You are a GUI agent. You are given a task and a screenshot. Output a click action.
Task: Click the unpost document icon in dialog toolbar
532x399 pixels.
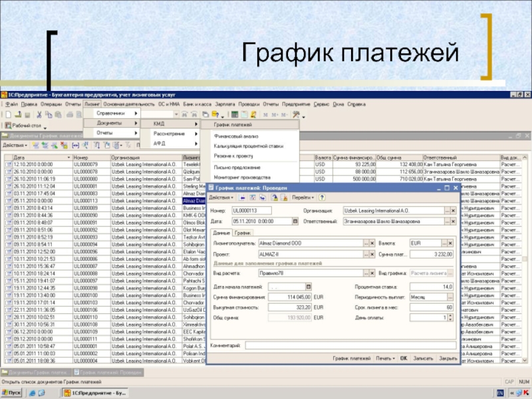coord(285,198)
